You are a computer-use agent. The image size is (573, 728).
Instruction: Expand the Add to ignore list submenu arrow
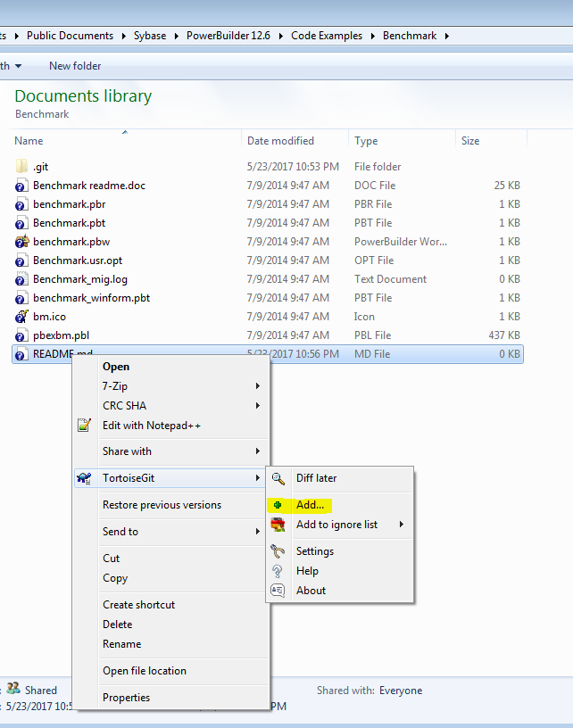(x=402, y=525)
